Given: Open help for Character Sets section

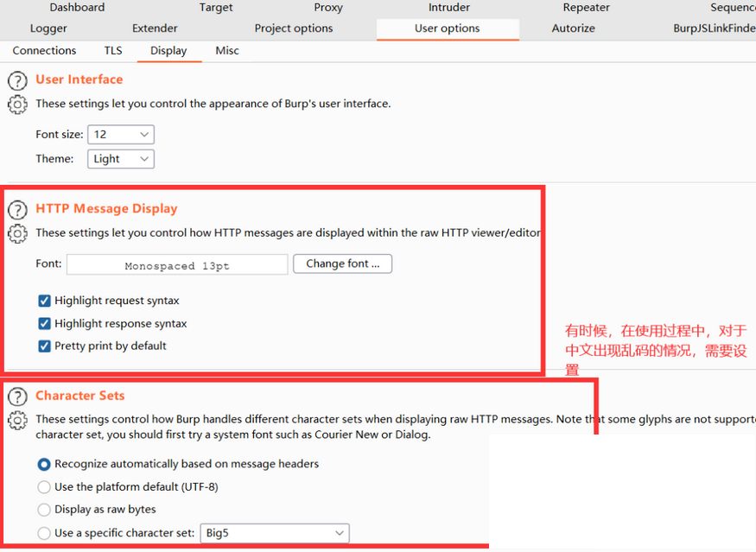Looking at the screenshot, I should pyautogui.click(x=17, y=397).
